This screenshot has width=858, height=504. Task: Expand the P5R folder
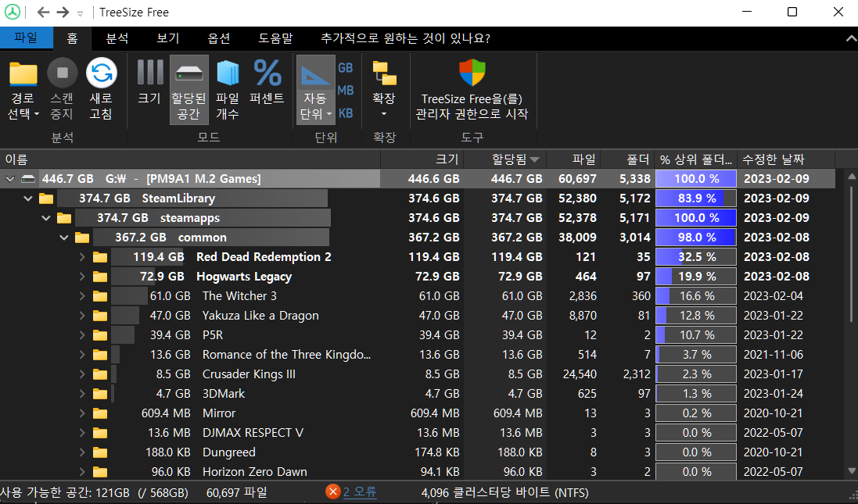tap(82, 335)
